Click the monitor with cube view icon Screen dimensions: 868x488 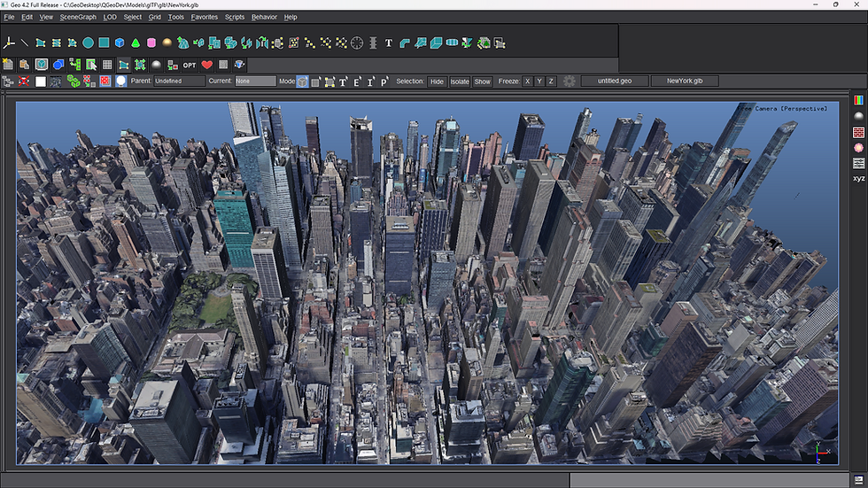[x=42, y=65]
